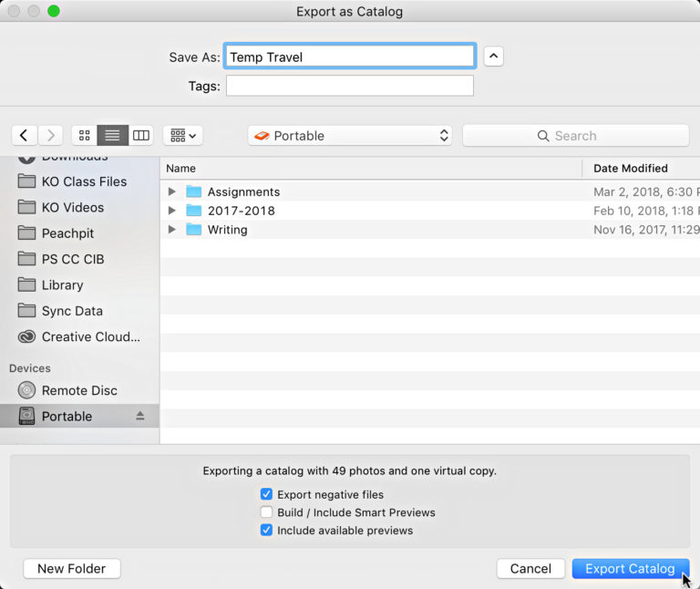Open the Portable location dropdown
The width and height of the screenshot is (700, 589).
[350, 136]
